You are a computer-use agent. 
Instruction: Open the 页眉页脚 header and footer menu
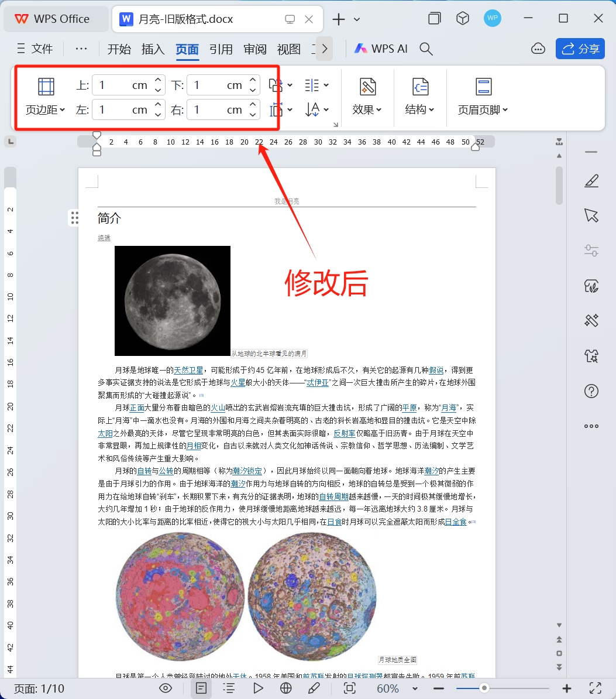[x=483, y=109]
